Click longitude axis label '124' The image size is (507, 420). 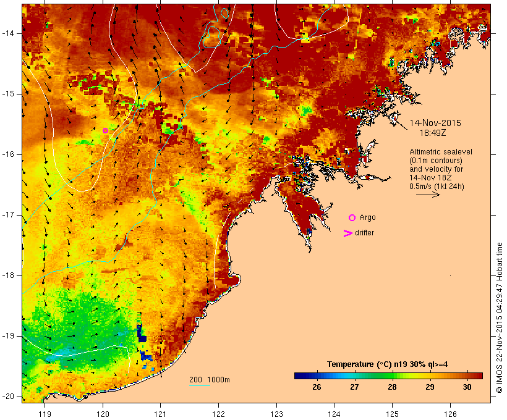pyautogui.click(x=334, y=414)
